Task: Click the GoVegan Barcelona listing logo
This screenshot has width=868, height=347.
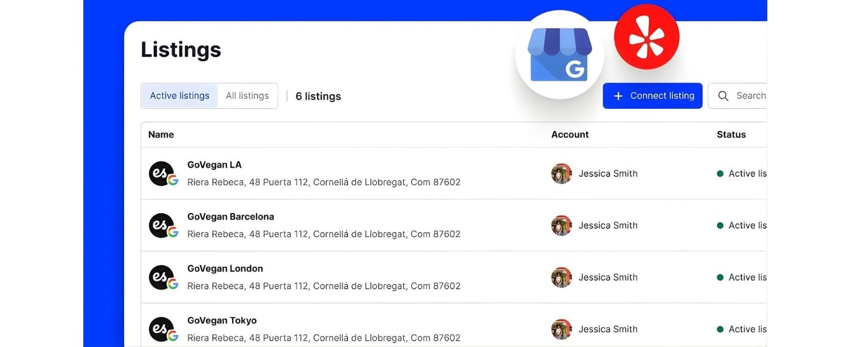Action: [161, 226]
